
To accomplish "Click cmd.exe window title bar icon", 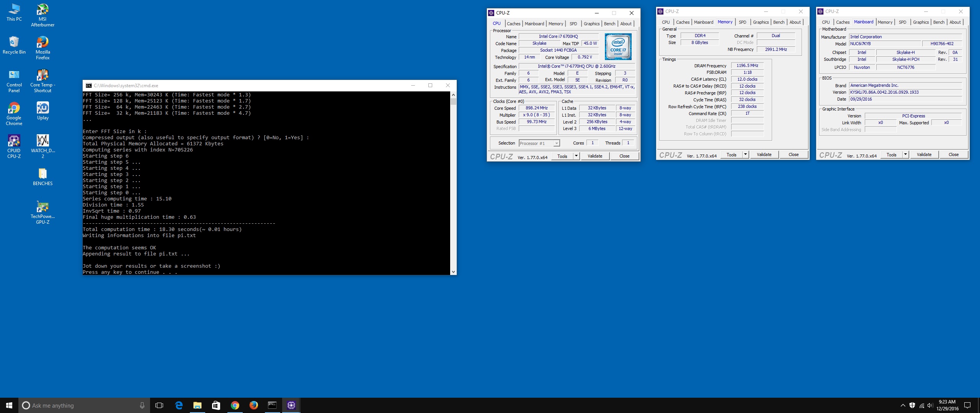I will [x=88, y=86].
